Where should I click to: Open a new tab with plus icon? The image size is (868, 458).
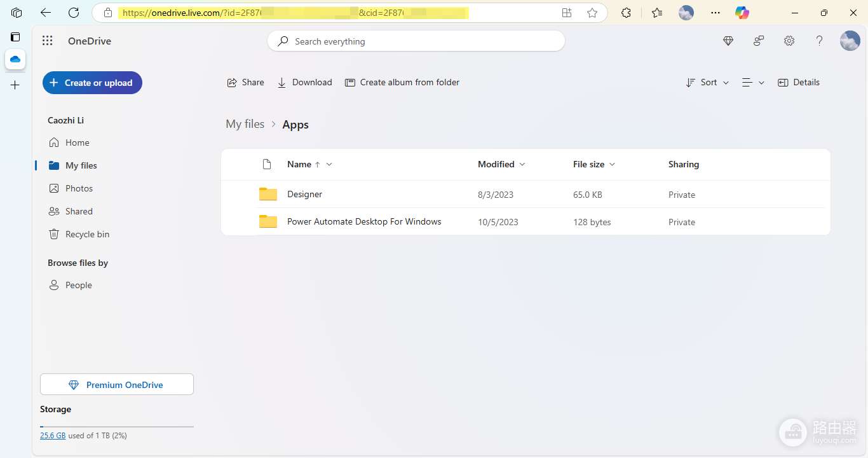click(15, 85)
